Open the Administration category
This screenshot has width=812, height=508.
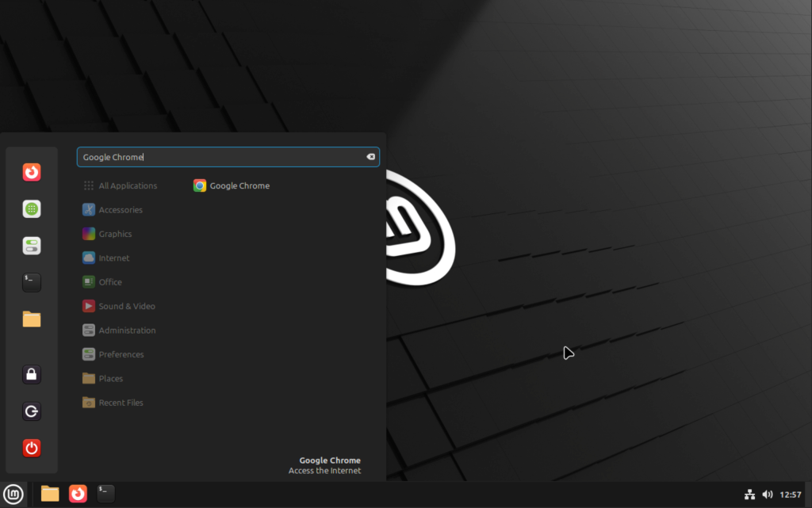(x=125, y=330)
